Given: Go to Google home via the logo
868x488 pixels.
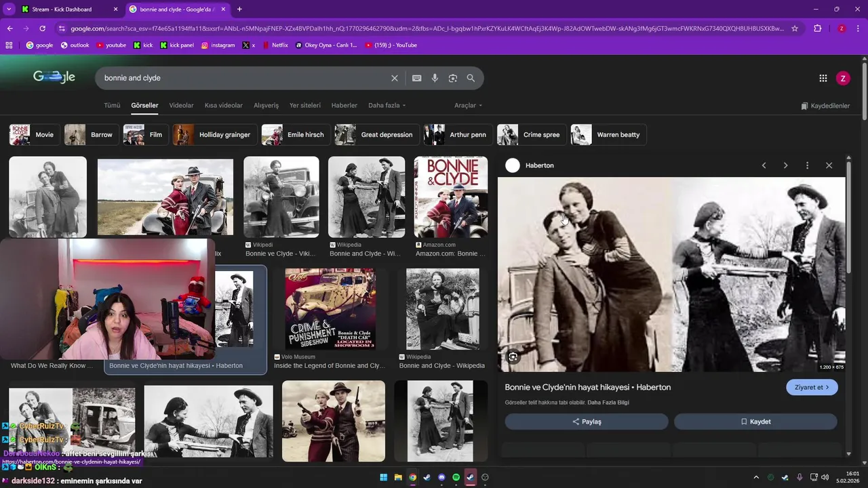Looking at the screenshot, I should pos(54,77).
